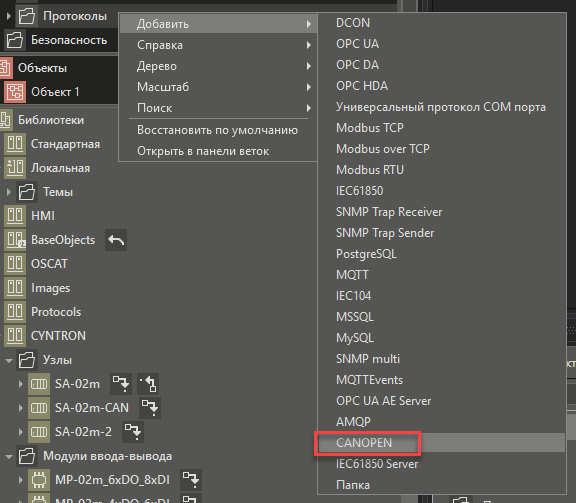Click the Узлы folder icon
The image size is (576, 503).
click(x=26, y=360)
